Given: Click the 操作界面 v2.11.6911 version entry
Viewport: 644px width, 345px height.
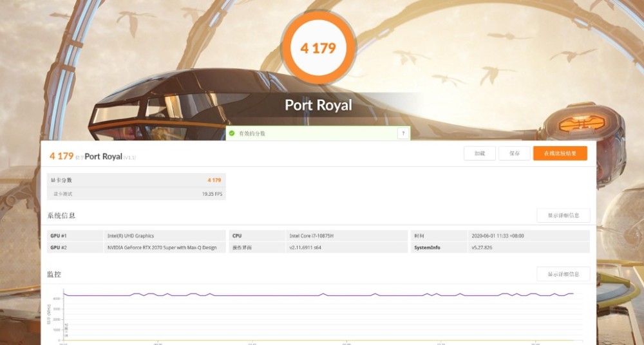Looking at the screenshot, I should coord(318,248).
